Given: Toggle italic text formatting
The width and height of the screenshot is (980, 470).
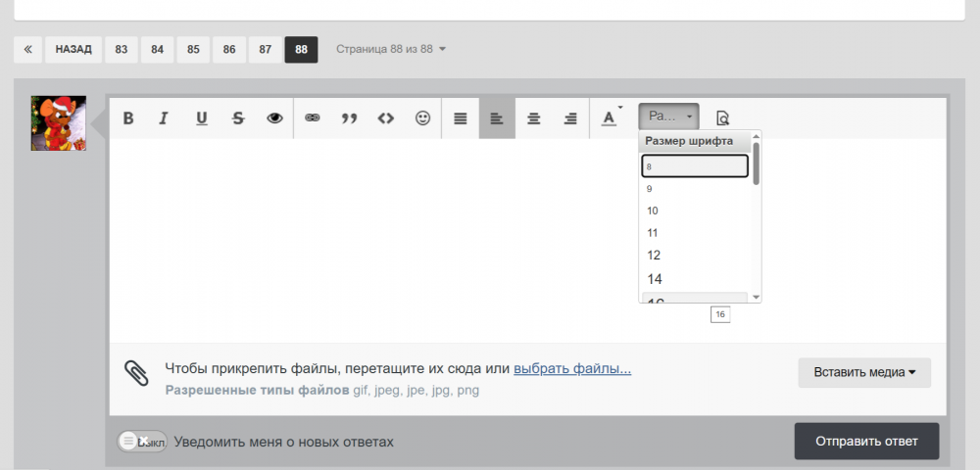Looking at the screenshot, I should 164,117.
